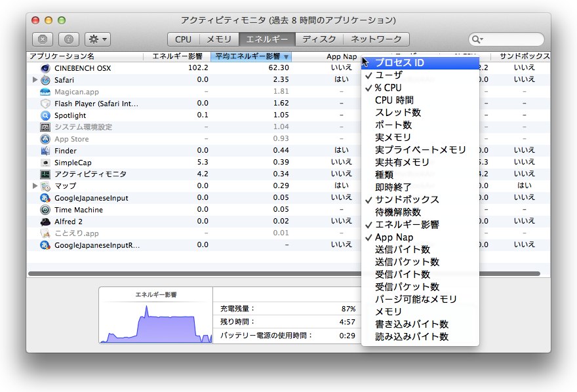Uncheck the エネルギー影響 column option
577x392 pixels.
420,225
